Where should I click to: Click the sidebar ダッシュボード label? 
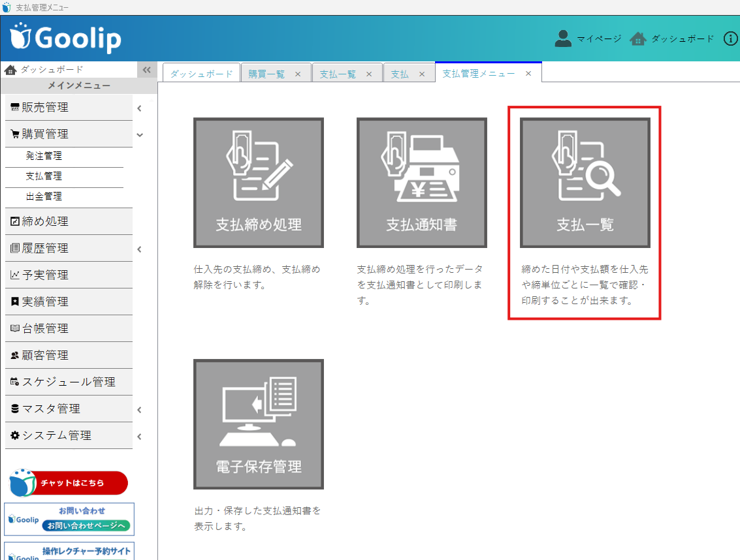pyautogui.click(x=52, y=69)
